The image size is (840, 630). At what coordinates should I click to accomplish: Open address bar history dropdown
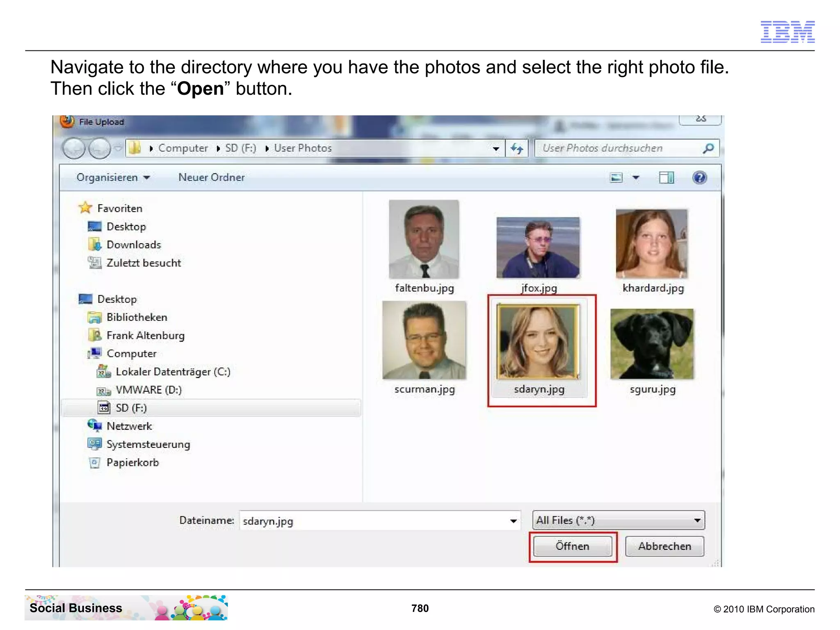click(496, 148)
